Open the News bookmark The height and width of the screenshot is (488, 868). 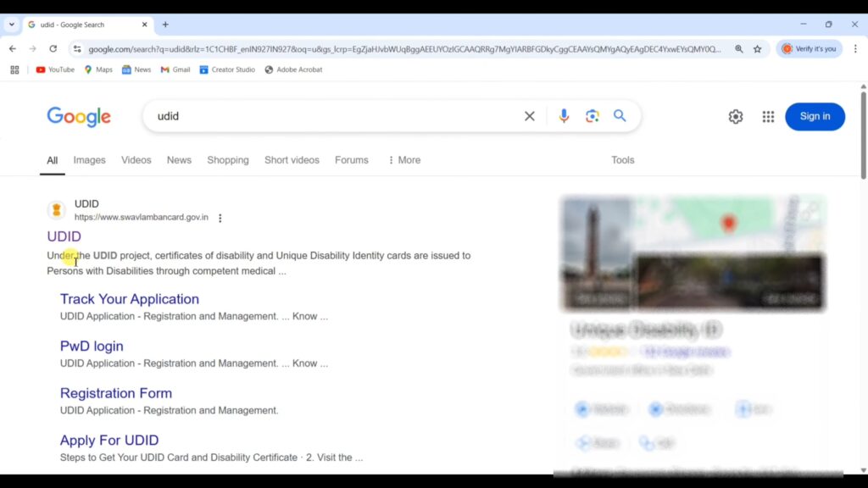click(136, 69)
